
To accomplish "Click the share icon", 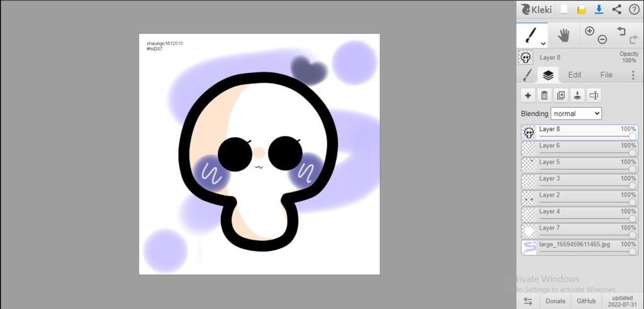I will click(616, 9).
